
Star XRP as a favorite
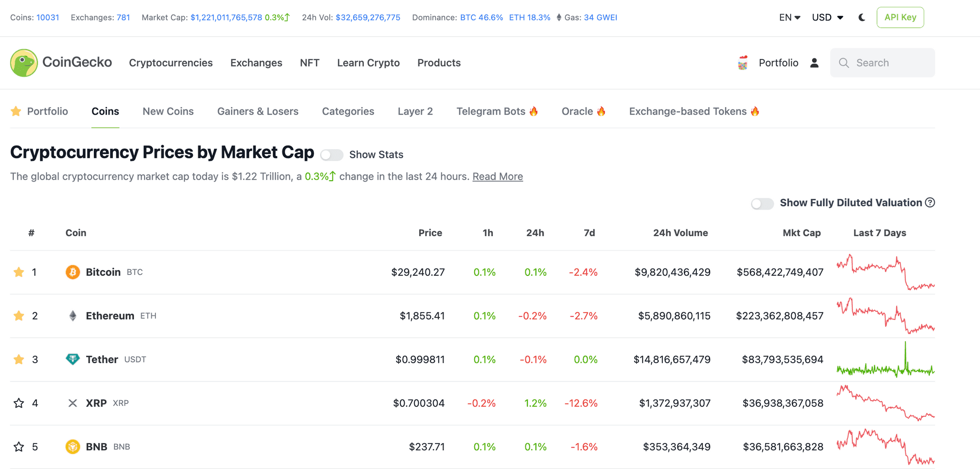click(19, 403)
